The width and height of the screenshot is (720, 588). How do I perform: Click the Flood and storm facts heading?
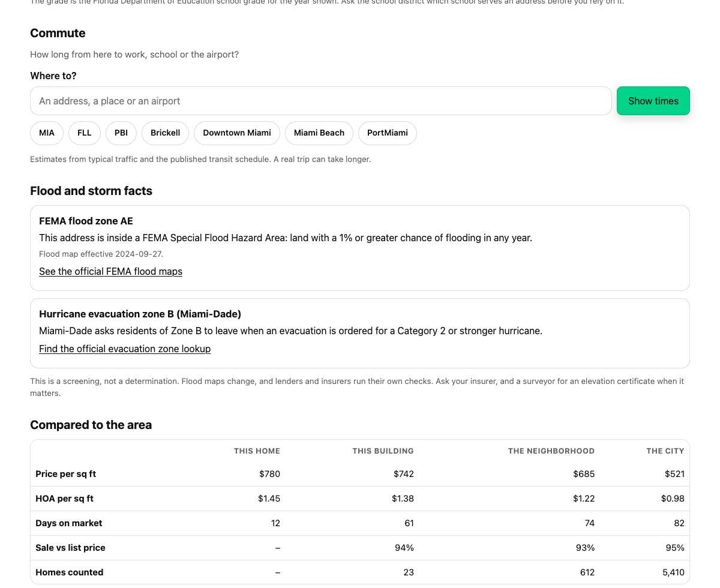click(x=91, y=191)
